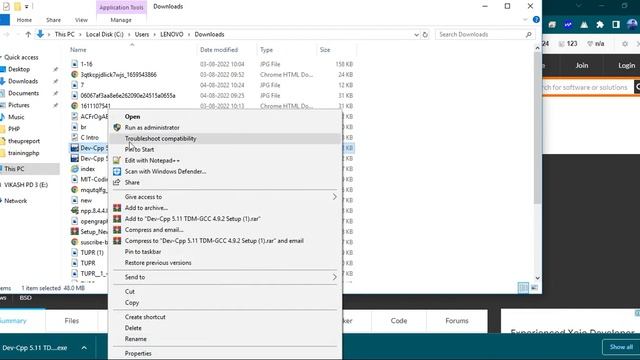This screenshot has height=360, width=640.
Task: Click the Application Tools tab
Action: click(121, 7)
